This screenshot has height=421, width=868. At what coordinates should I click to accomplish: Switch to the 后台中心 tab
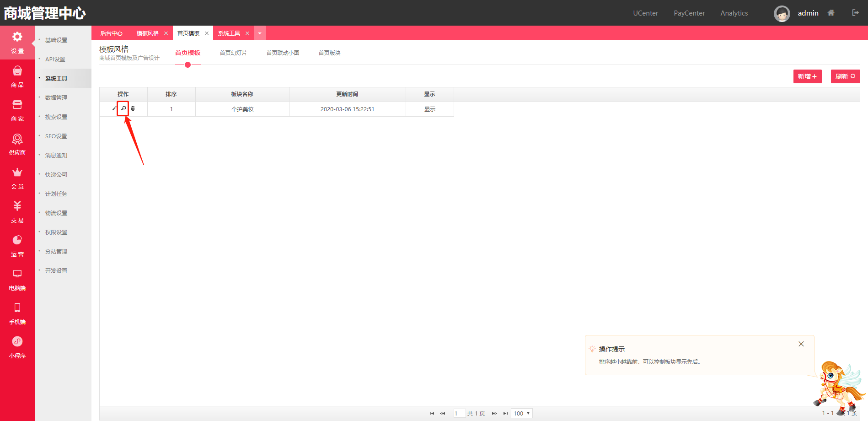pyautogui.click(x=112, y=33)
